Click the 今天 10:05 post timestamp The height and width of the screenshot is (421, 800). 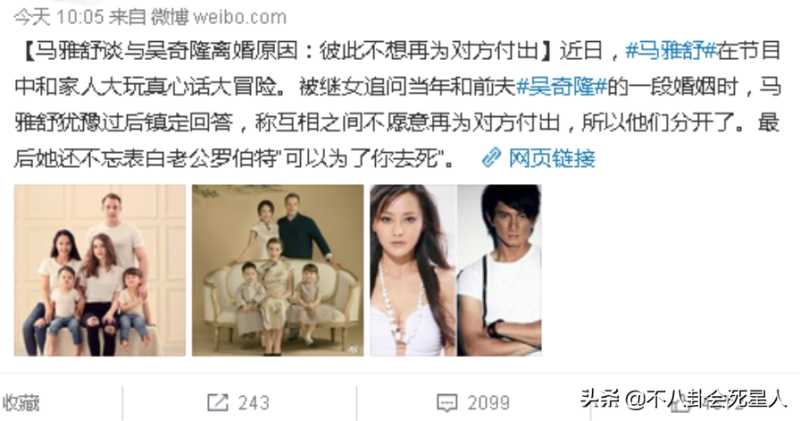58,18
